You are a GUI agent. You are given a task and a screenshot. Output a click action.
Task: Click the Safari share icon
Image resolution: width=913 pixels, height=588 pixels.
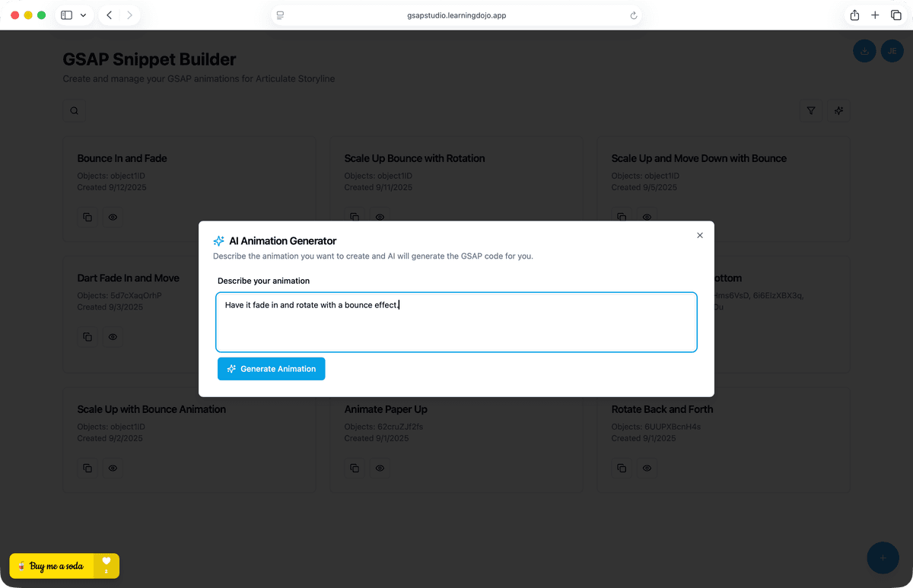854,15
